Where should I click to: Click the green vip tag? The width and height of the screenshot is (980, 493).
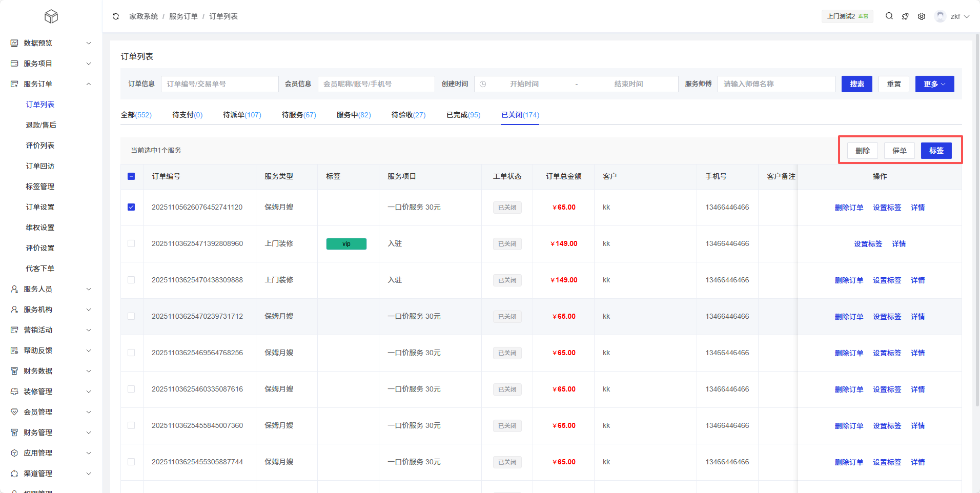346,244
